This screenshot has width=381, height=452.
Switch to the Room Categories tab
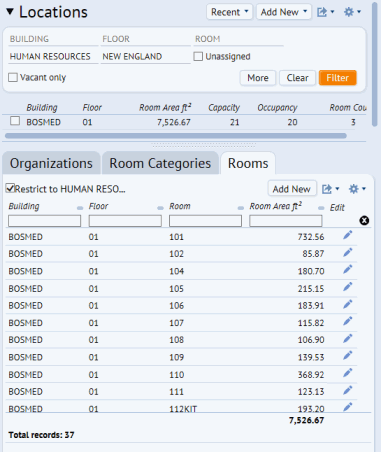[x=160, y=163]
